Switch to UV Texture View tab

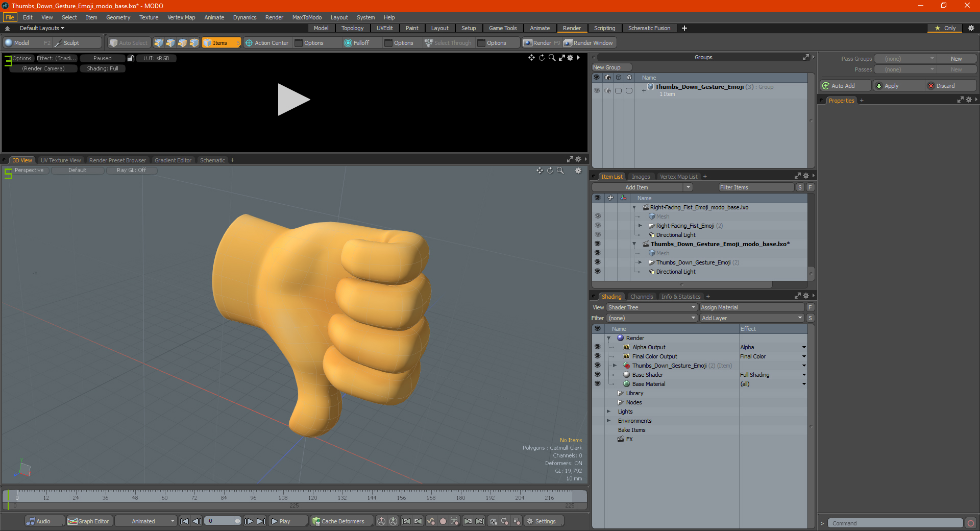[61, 160]
